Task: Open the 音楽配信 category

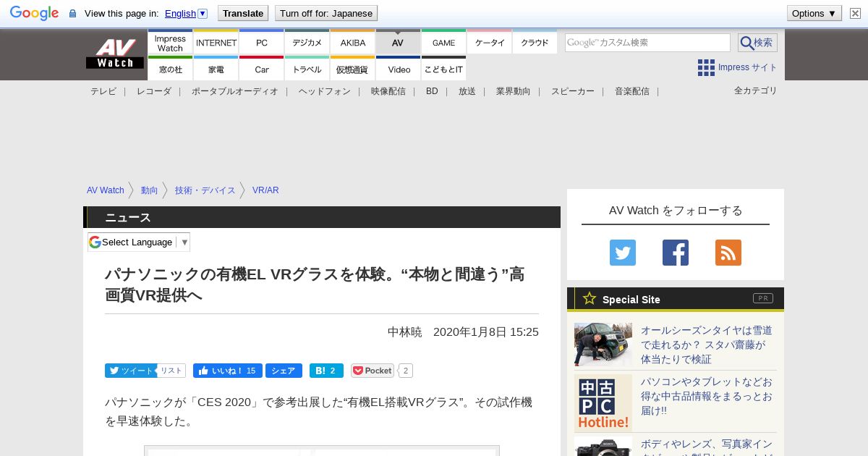Action: coord(632,91)
